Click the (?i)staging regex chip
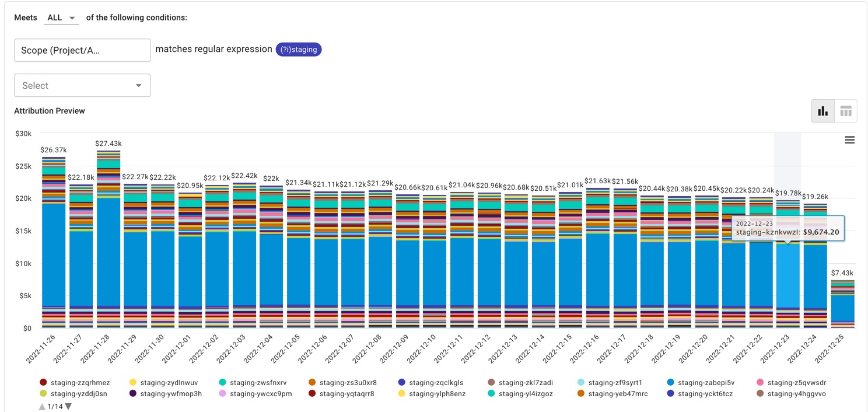Screen dimensions: 868x412 click(x=299, y=50)
